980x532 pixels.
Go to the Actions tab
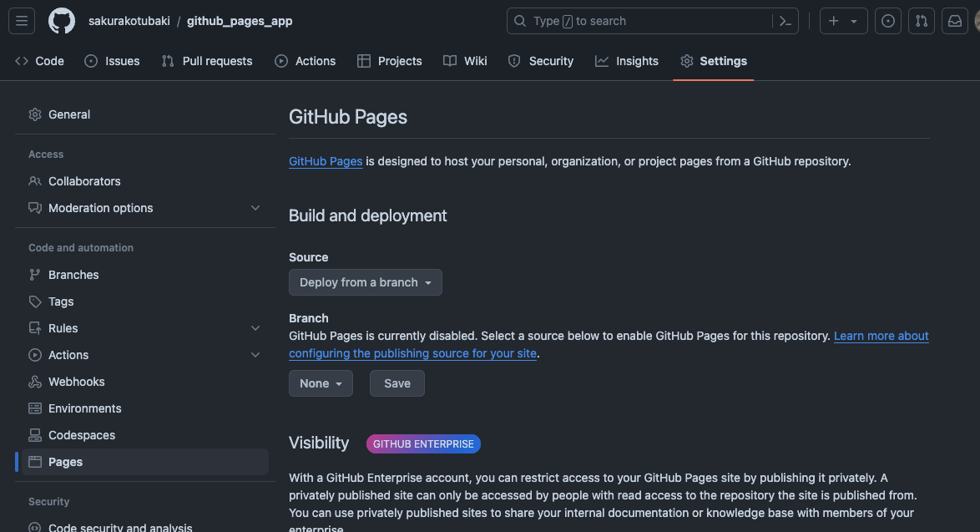(305, 61)
